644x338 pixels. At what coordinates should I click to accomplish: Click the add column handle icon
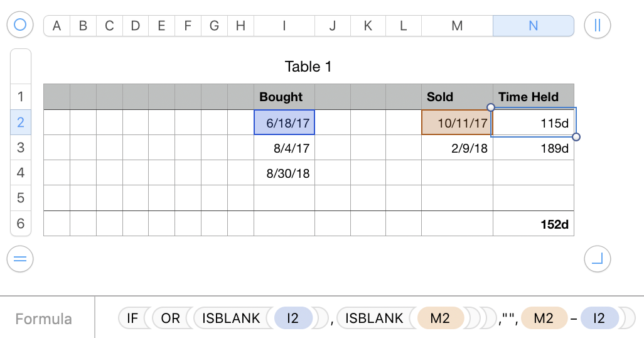597,25
